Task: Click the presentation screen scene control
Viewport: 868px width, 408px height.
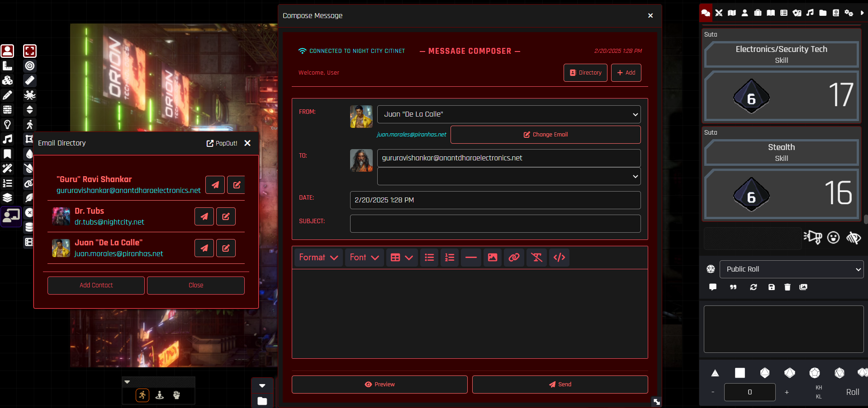Action: click(x=11, y=216)
